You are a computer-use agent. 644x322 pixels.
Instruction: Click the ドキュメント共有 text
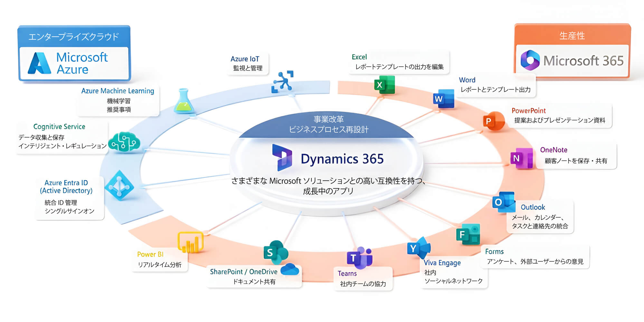254,281
